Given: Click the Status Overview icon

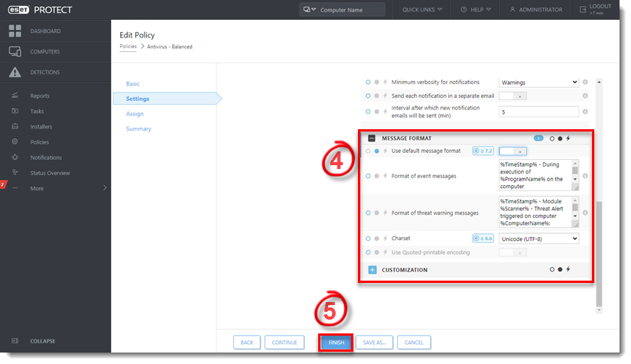Looking at the screenshot, I should pos(15,173).
